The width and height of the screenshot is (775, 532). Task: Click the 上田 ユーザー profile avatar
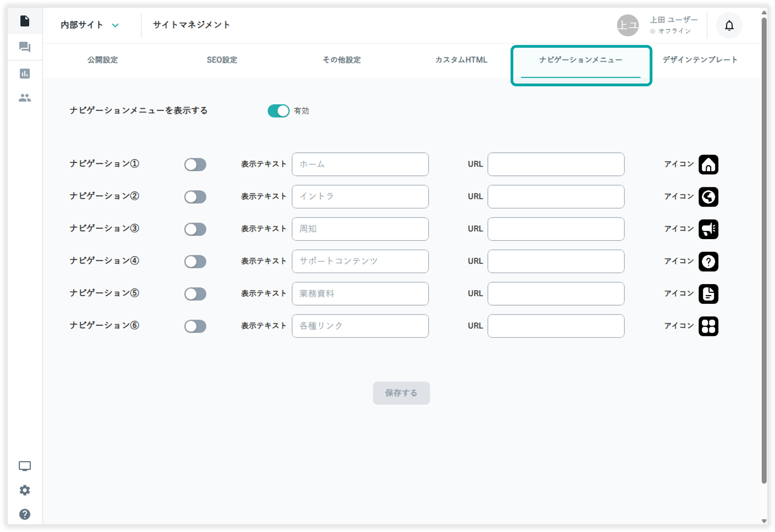627,25
